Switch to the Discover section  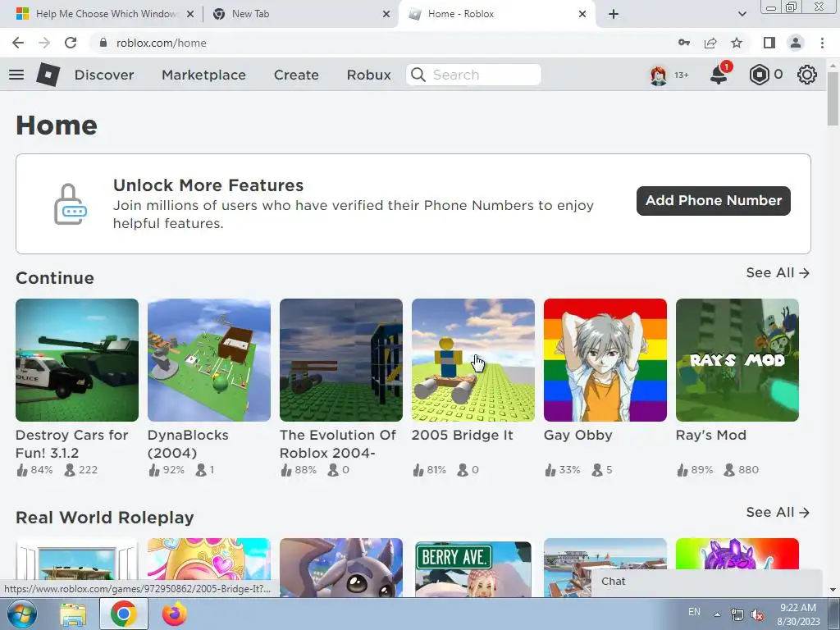(x=104, y=75)
